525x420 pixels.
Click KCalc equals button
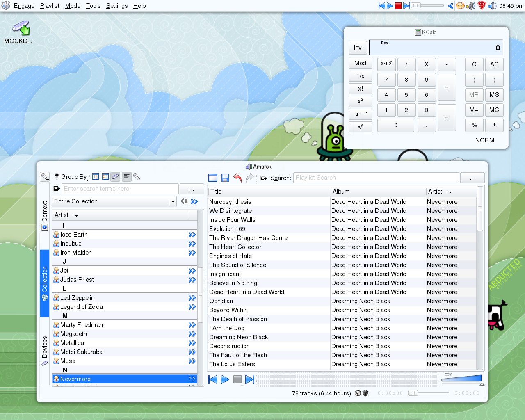click(447, 118)
